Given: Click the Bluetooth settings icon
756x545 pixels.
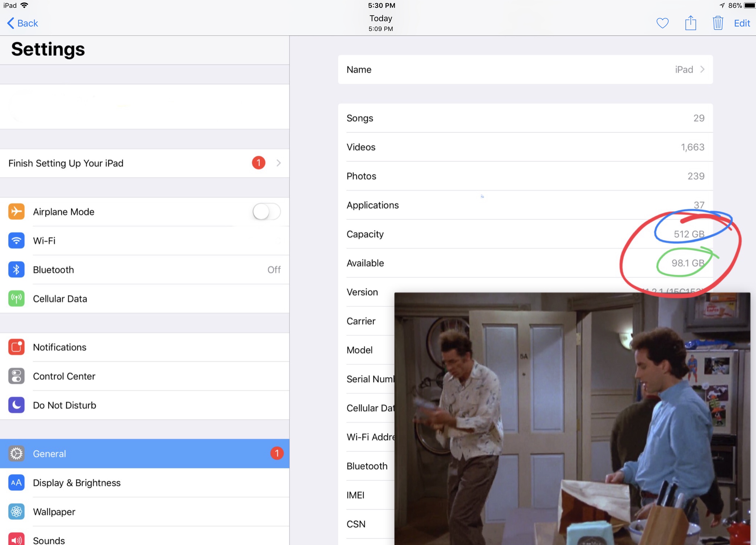Looking at the screenshot, I should [16, 269].
